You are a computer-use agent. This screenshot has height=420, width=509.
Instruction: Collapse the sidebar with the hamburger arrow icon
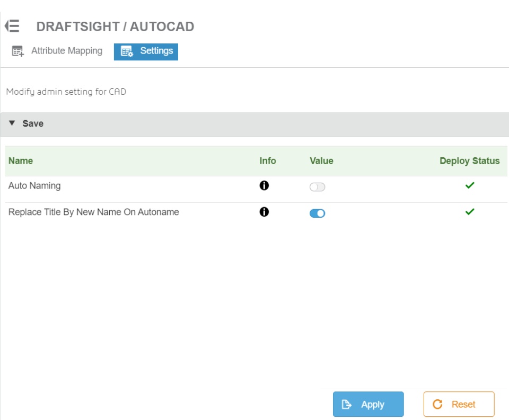(x=12, y=26)
